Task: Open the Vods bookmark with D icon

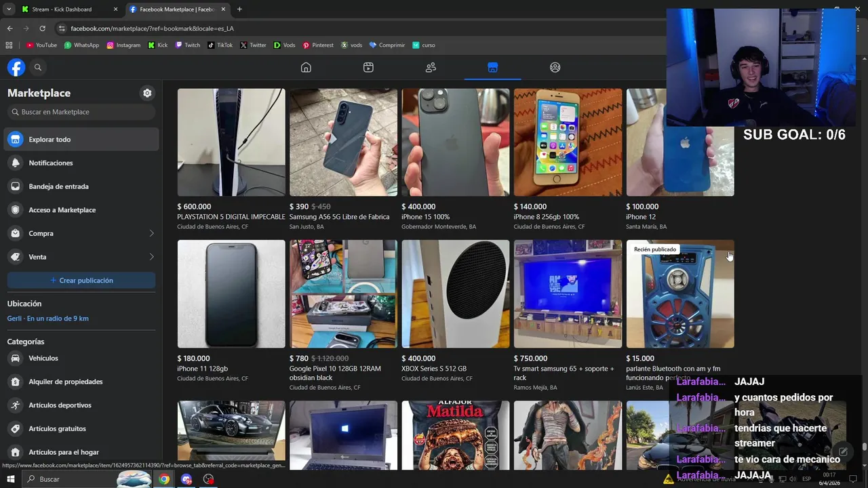Action: 284,45
